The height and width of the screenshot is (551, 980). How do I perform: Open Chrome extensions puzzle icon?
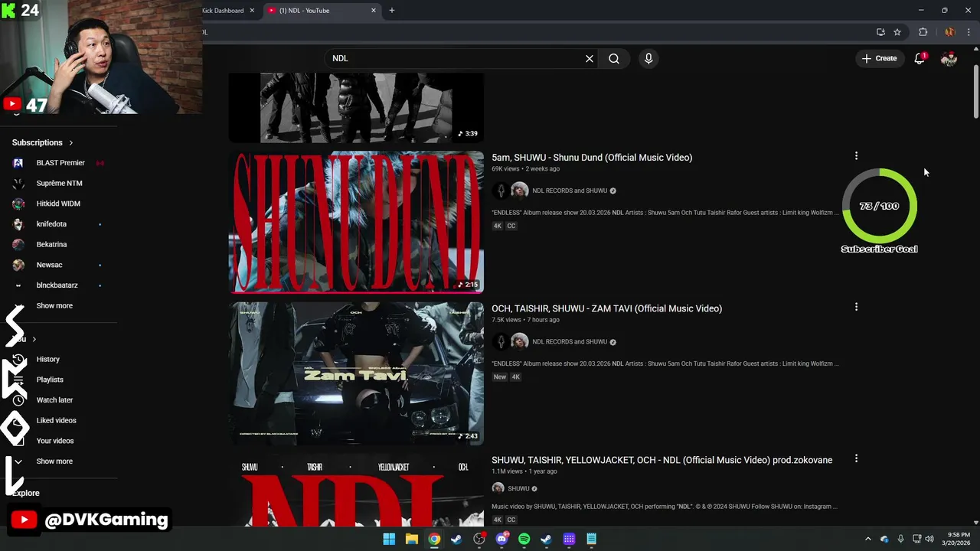pyautogui.click(x=923, y=32)
